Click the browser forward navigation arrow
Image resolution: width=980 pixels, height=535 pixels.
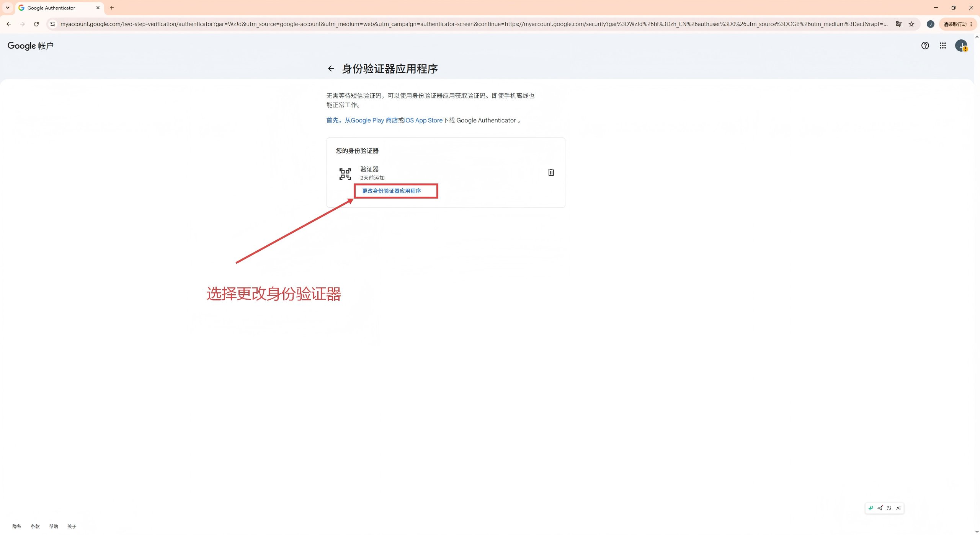tap(23, 24)
